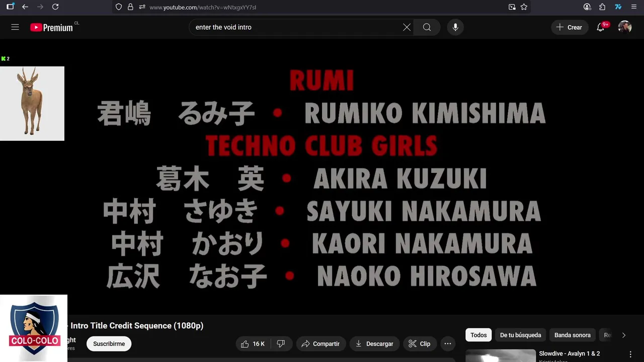Open tracking protection shield icon
The width and height of the screenshot is (644, 362).
point(119,7)
